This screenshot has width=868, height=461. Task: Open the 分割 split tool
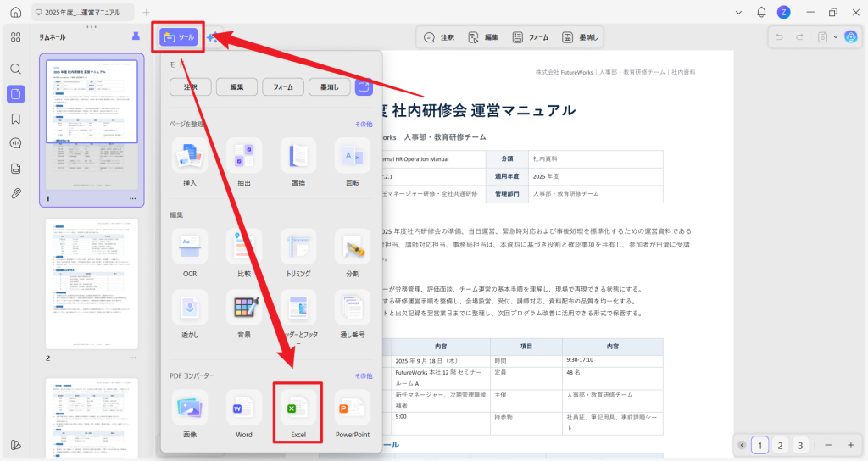click(353, 253)
